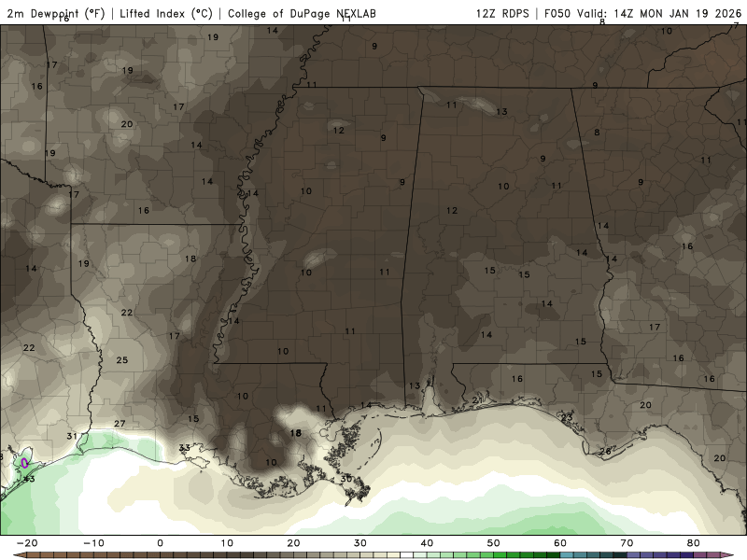Click the '25' dewpoint value on the map

pos(122,360)
